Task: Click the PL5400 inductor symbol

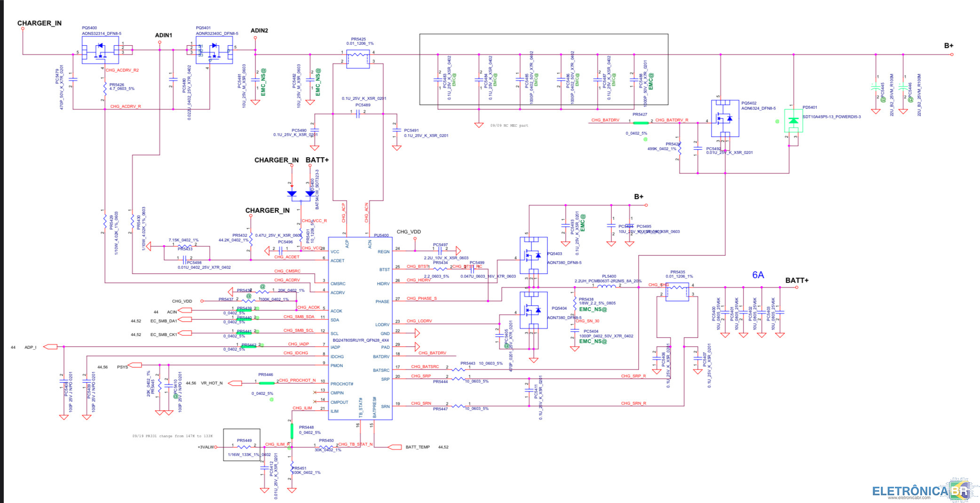Action: click(x=606, y=286)
